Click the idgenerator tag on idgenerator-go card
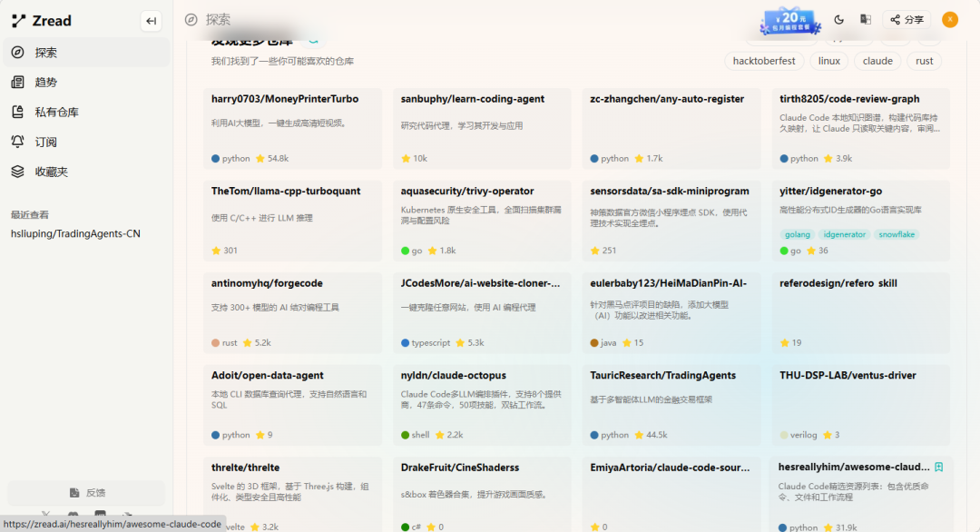Image resolution: width=980 pixels, height=532 pixels. [x=844, y=234]
